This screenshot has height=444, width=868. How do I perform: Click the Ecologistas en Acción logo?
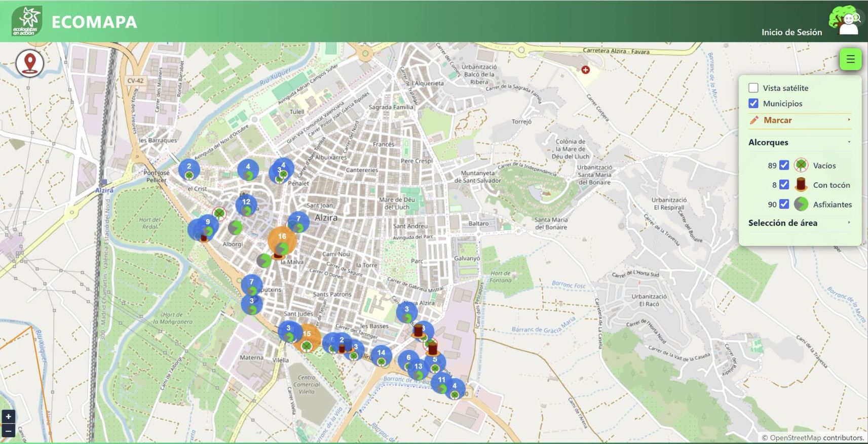[x=27, y=21]
